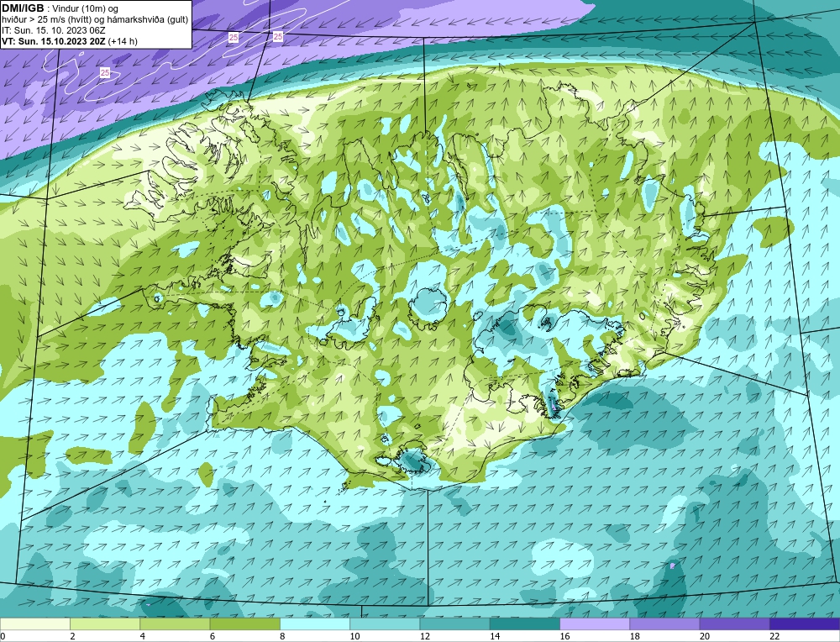The image size is (840, 642).
Task: Click the legend scale value "18"
Action: (635, 636)
